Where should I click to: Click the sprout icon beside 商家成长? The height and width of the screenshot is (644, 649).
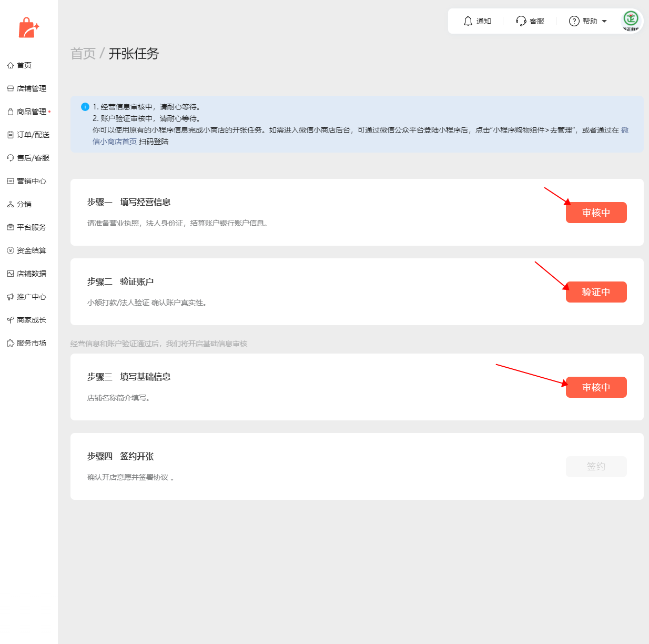tap(11, 320)
